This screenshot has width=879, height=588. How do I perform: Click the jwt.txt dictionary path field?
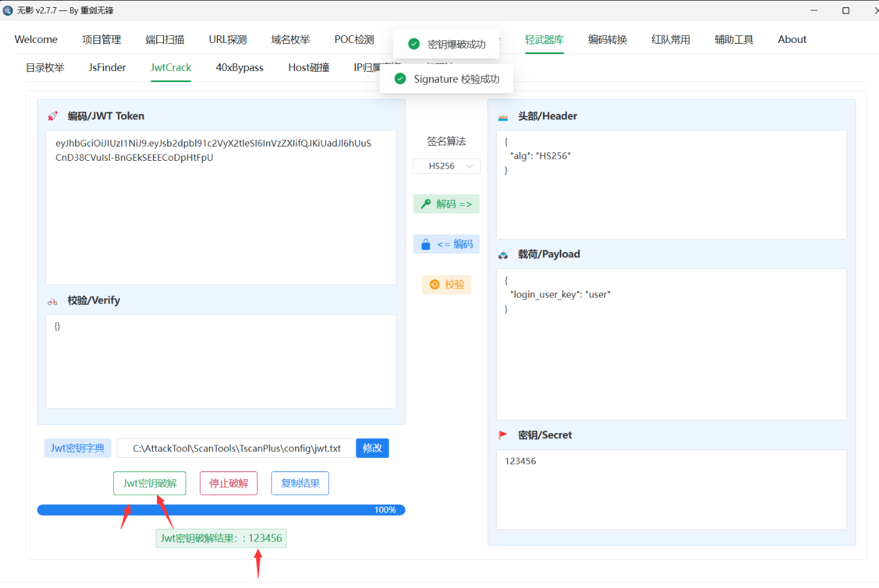pyautogui.click(x=236, y=448)
